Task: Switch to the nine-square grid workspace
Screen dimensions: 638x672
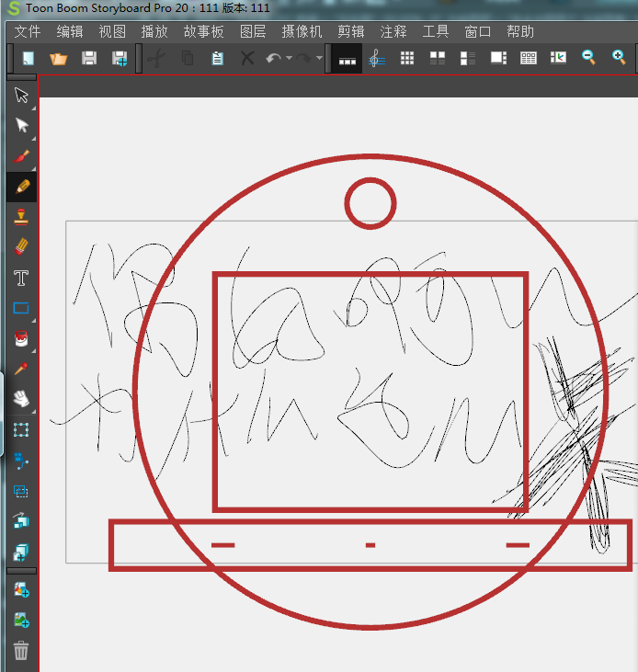Action: [x=407, y=58]
